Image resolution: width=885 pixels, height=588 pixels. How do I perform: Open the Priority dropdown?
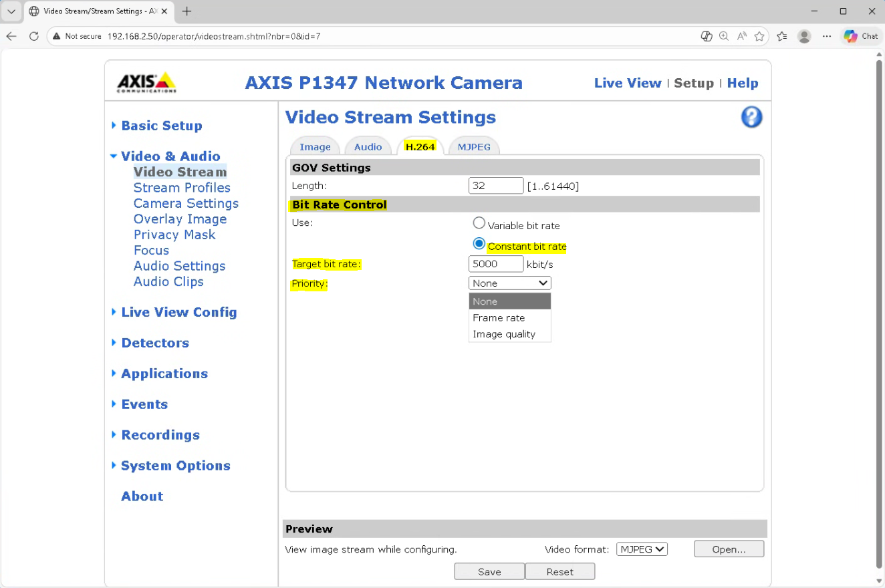pos(510,283)
